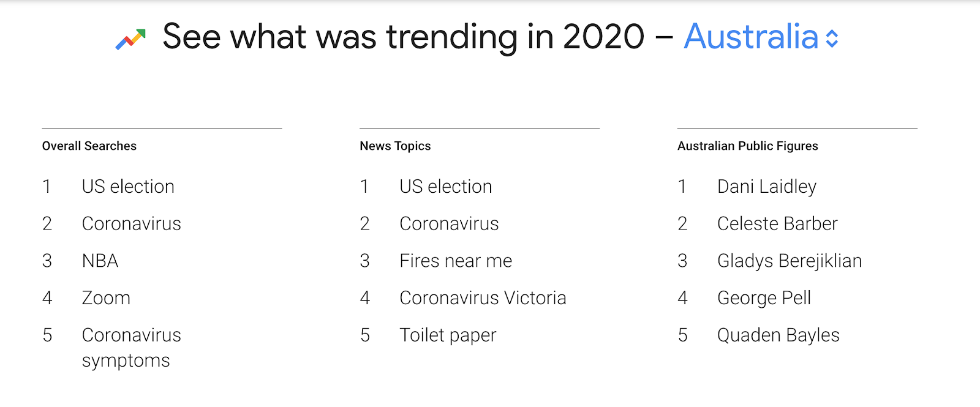Screen dimensions: 980x407
Task: Click the Google Trends arrow icon
Action: (130, 39)
